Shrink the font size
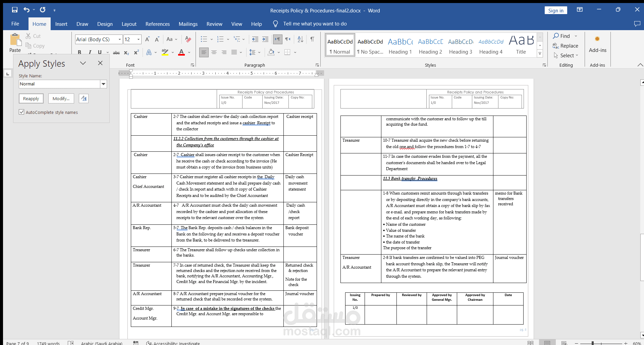Screen dimensions: 644x345 (x=157, y=40)
